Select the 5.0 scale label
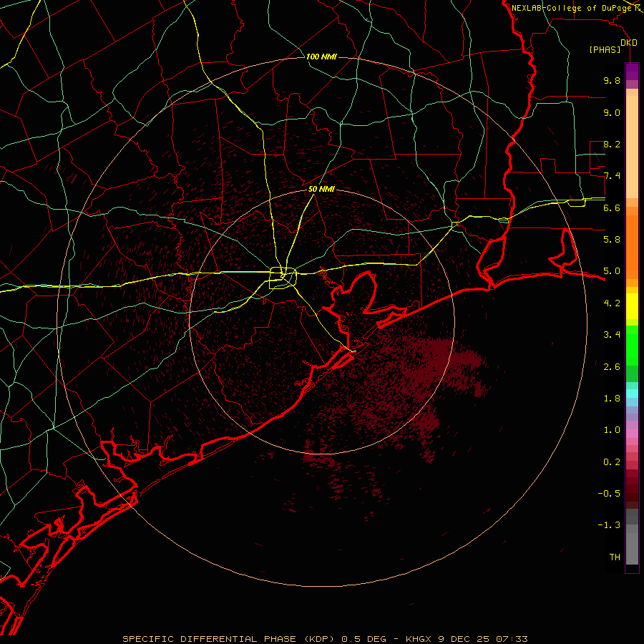The image size is (644, 644). 612,271
